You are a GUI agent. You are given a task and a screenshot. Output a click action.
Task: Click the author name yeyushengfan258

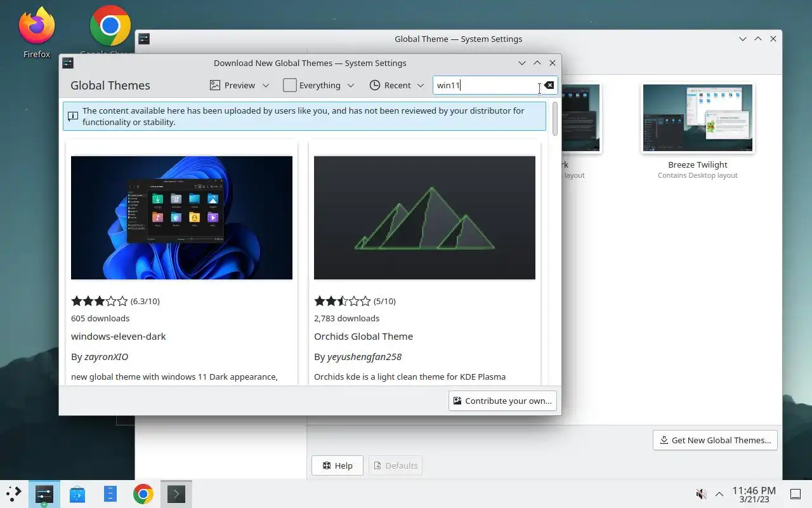coord(364,357)
